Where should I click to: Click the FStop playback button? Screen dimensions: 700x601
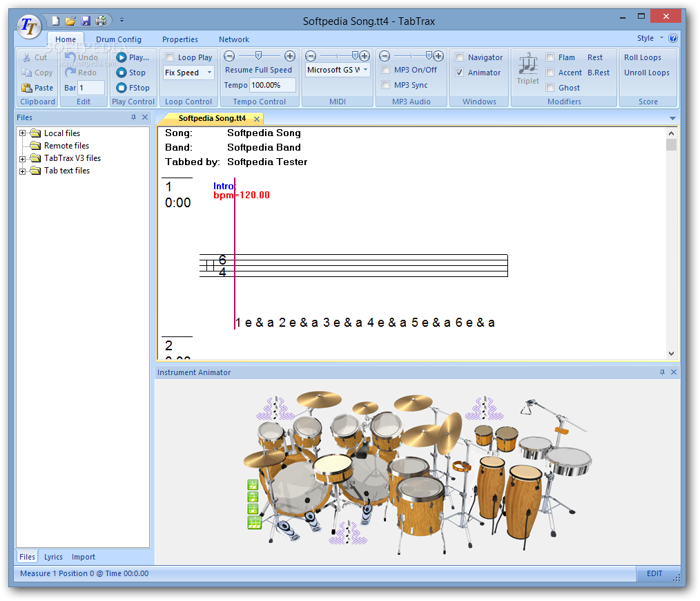133,88
